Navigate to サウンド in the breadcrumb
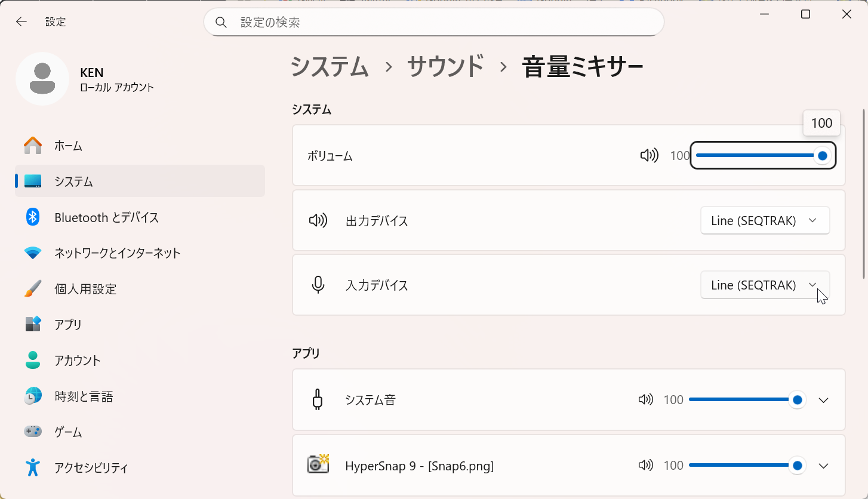Viewport: 868px width, 499px height. tap(445, 66)
